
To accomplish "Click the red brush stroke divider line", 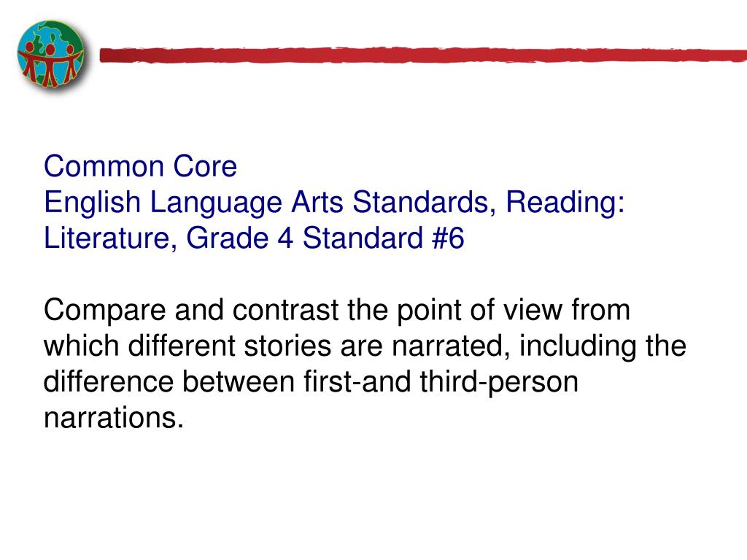I will [x=423, y=55].
